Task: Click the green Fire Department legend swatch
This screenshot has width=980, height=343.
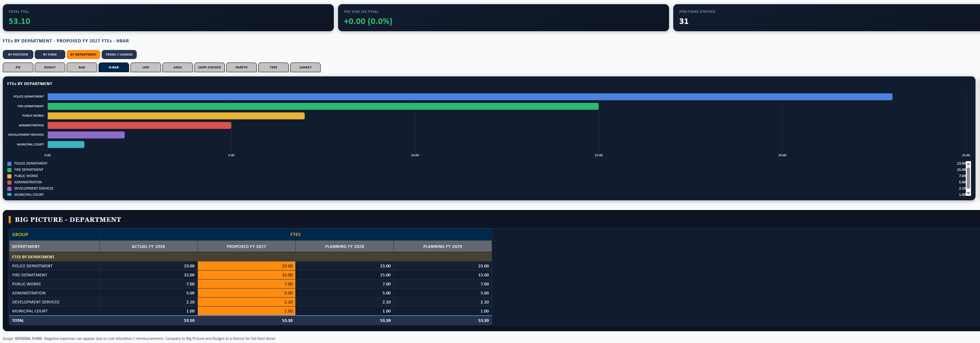Action: 9,170
